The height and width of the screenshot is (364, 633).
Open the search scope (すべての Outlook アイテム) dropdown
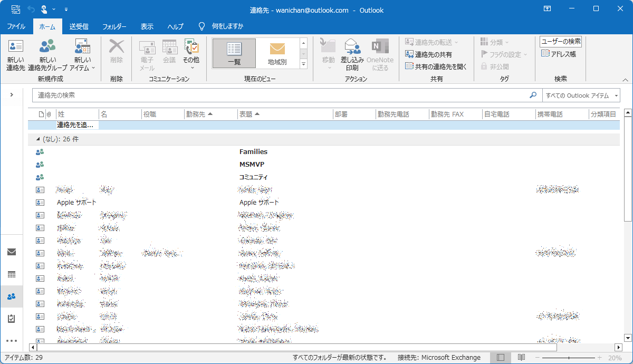[x=581, y=95]
